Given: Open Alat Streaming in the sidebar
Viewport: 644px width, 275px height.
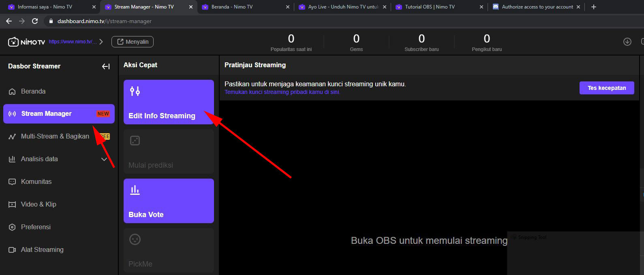Looking at the screenshot, I should point(59,250).
